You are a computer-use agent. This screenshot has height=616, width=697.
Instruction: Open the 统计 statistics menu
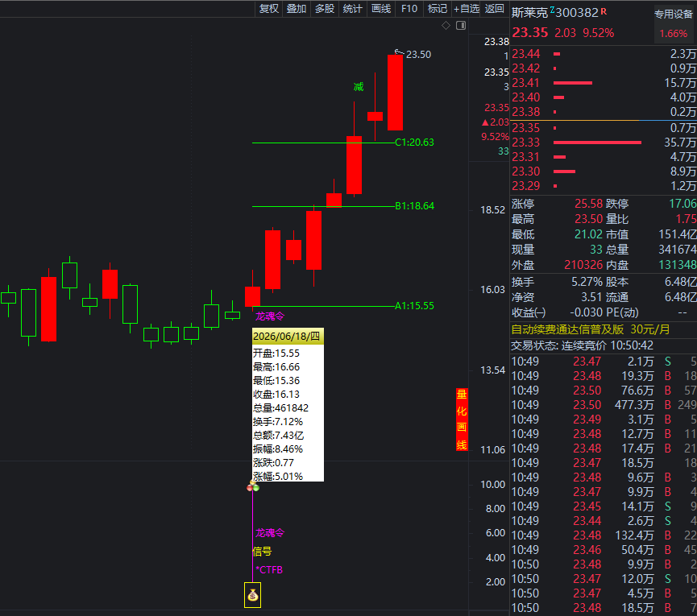pos(352,8)
